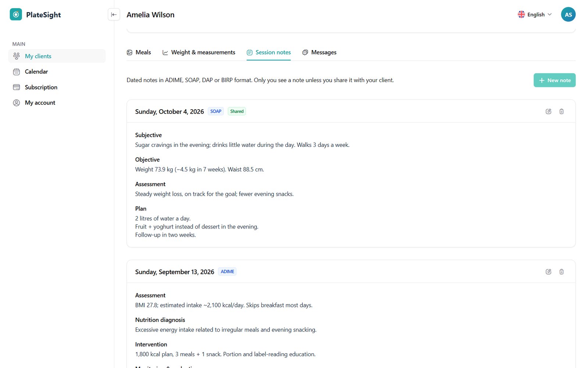Open the AS user avatar menu
The image size is (588, 368).
click(568, 14)
